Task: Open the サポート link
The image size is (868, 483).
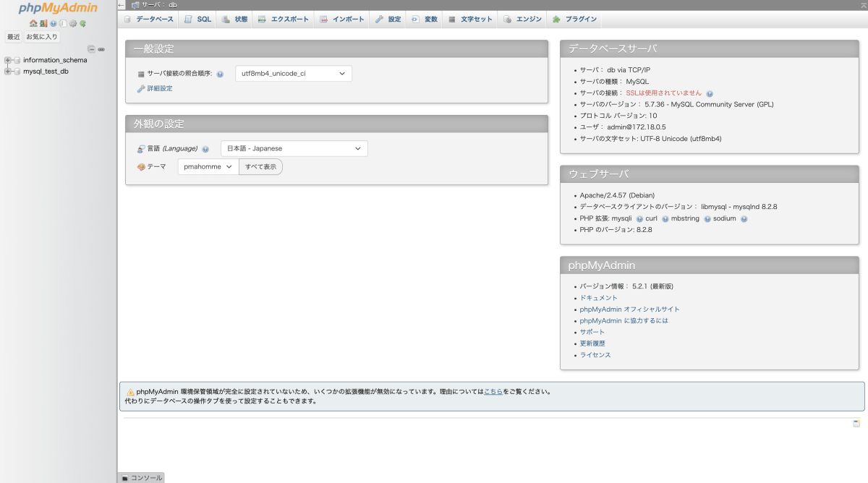Action: (x=592, y=333)
